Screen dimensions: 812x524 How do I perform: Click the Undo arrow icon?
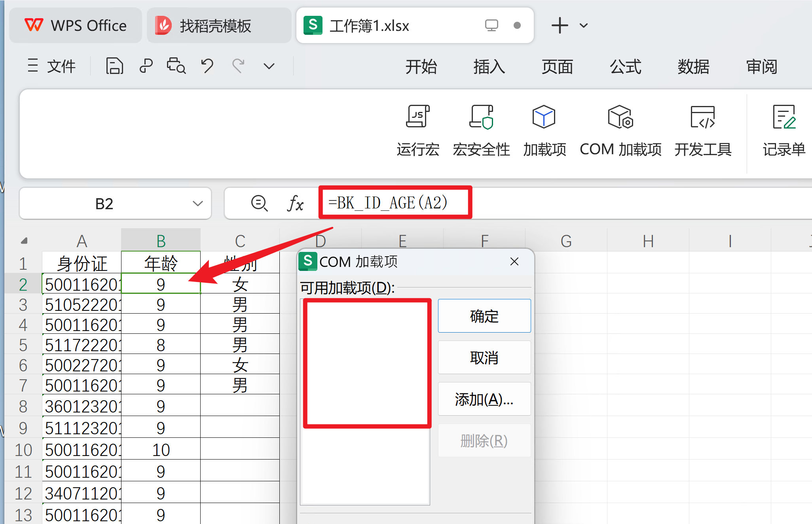[x=207, y=66]
